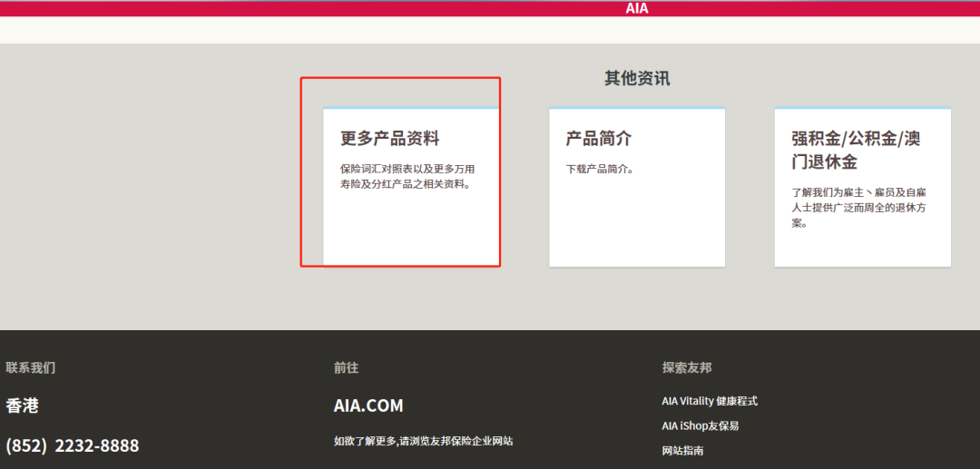
Task: Open AIA Vitality 健康程式 link
Action: [710, 401]
